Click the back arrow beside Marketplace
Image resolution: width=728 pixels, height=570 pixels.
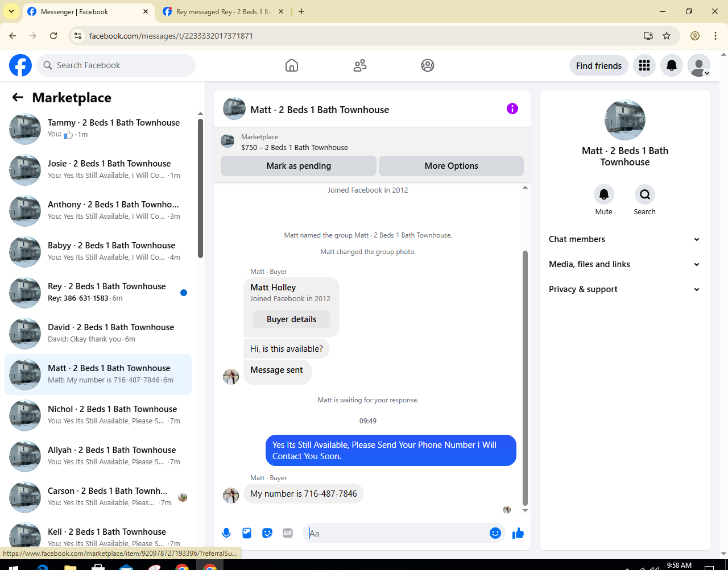coord(18,97)
